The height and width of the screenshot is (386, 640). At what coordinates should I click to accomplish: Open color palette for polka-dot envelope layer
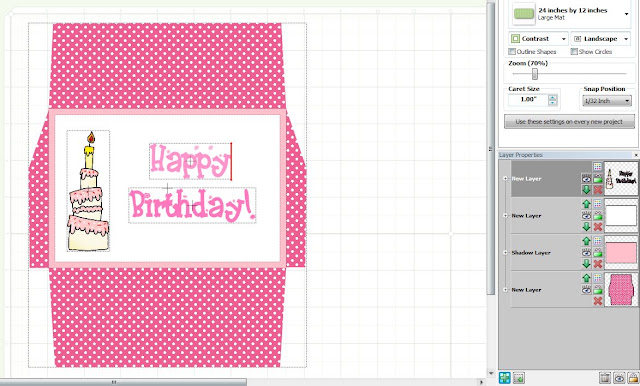[598, 278]
